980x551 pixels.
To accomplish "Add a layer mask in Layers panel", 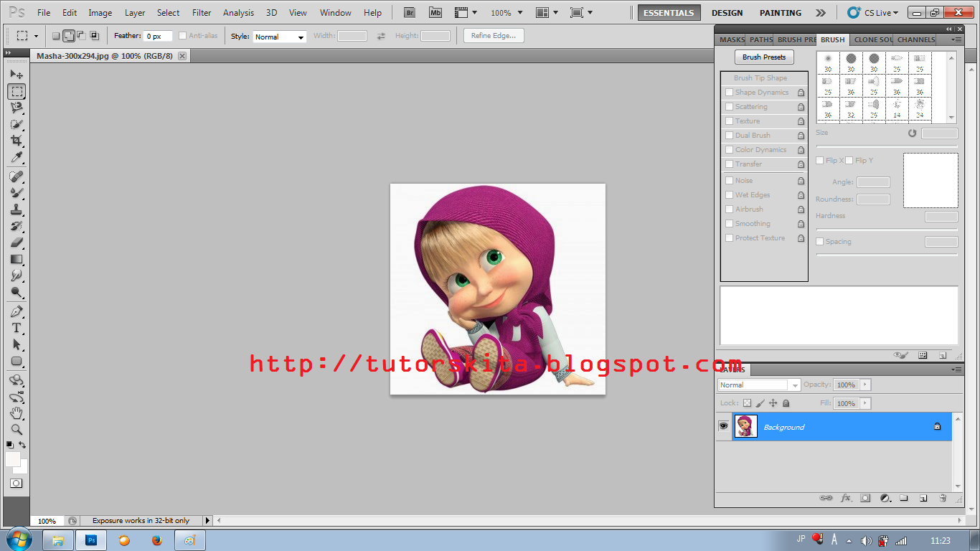I will 865,498.
